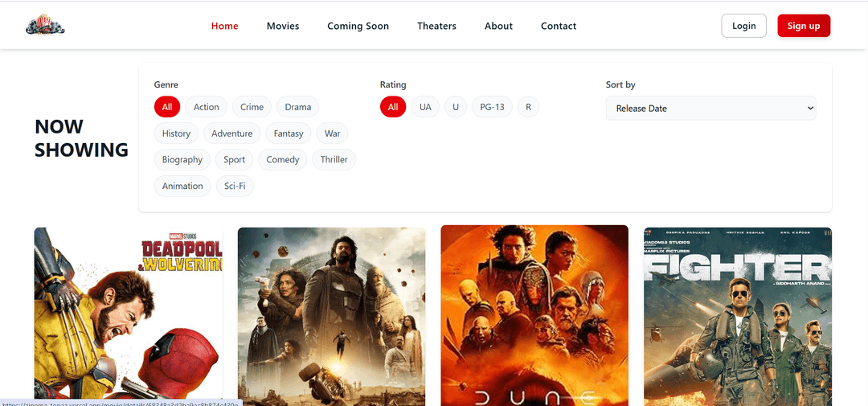Image resolution: width=868 pixels, height=406 pixels.
Task: Click the Login button
Action: 744,26
